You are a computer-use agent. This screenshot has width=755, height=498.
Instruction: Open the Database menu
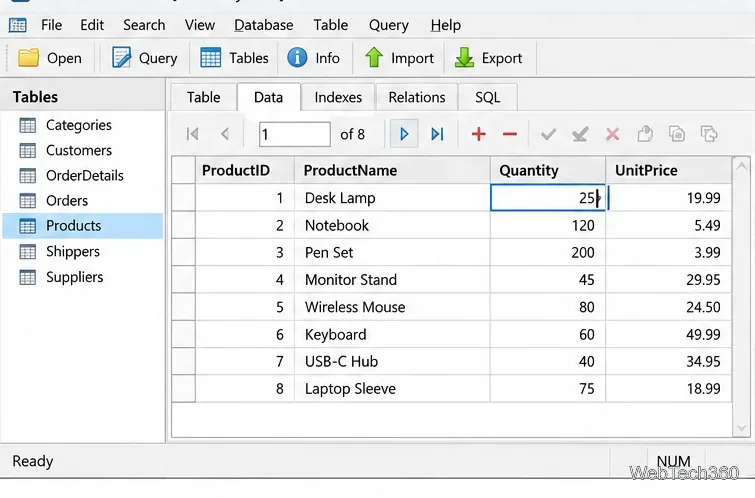tap(263, 25)
